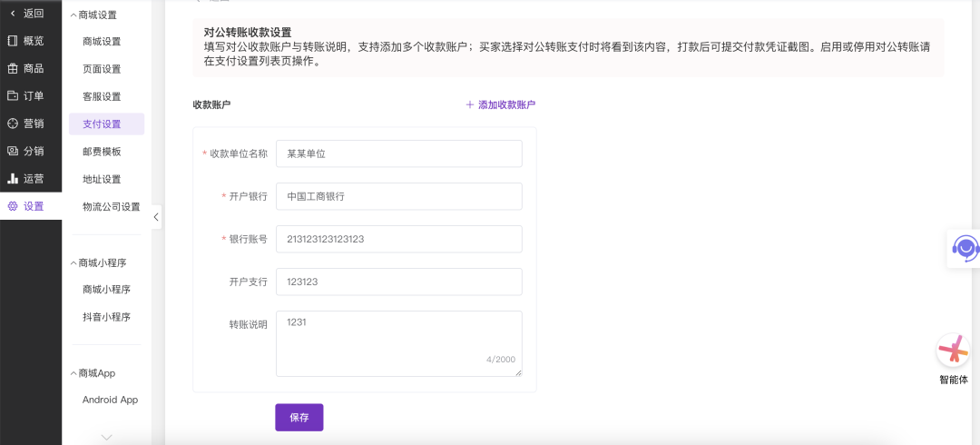Viewport: 980px width, 445px height.
Task: Click the plus icon for 添加收款账户
Action: click(x=470, y=105)
